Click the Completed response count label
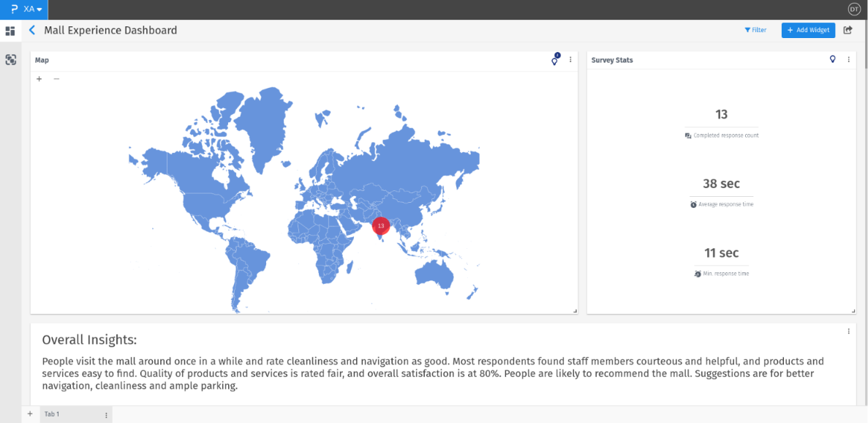Viewport: 868px width, 423px height. 725,135
